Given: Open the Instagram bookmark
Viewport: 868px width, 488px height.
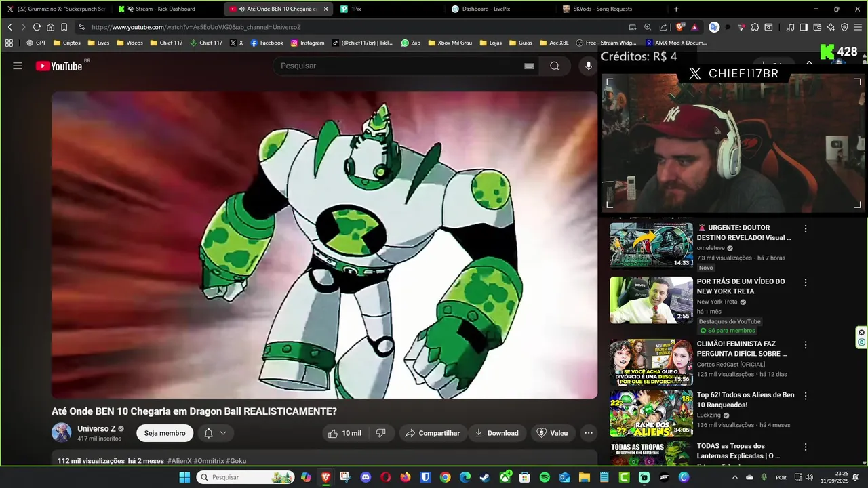Looking at the screenshot, I should point(308,43).
